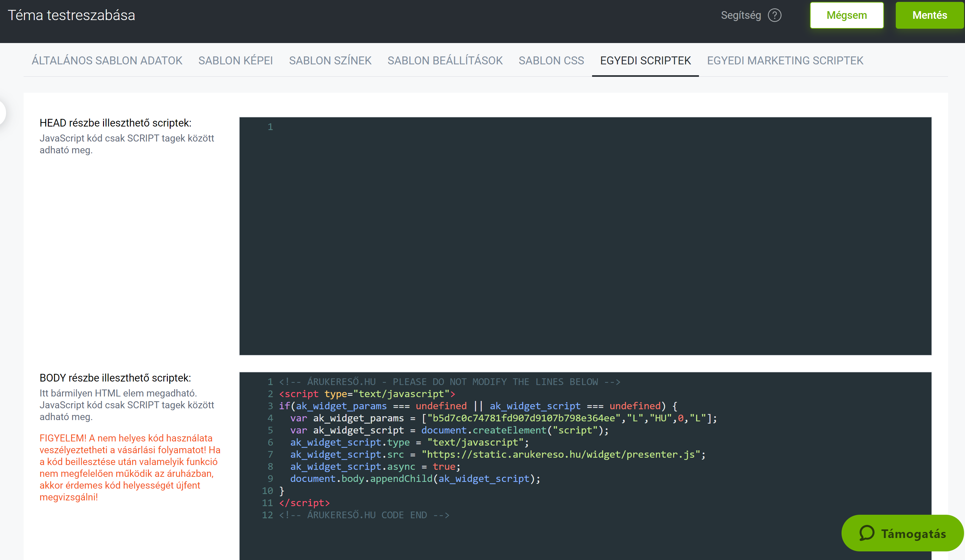Click the Segítség help link
965x560 pixels.
(x=741, y=15)
